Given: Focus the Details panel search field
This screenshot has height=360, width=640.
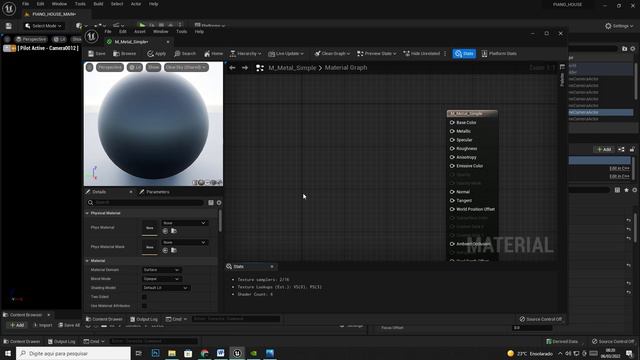Looking at the screenshot, I should 145,202.
